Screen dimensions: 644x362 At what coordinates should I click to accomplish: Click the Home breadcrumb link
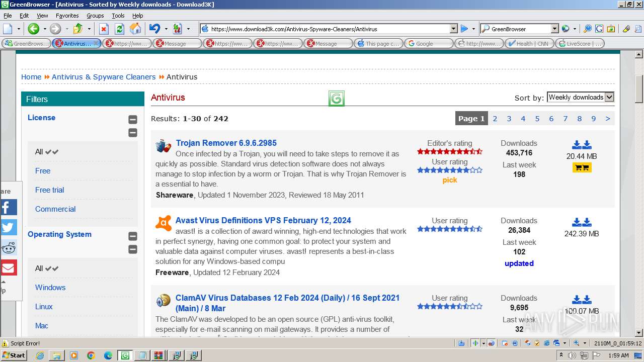point(31,77)
